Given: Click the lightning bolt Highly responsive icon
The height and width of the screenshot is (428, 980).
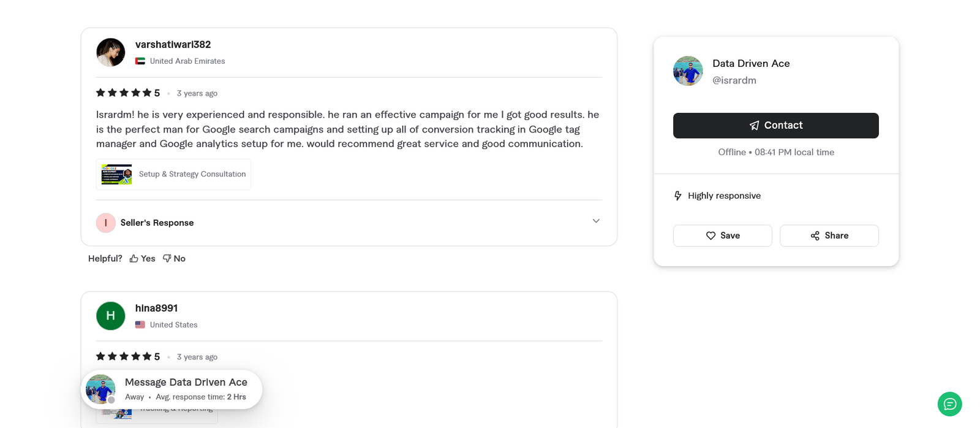Looking at the screenshot, I should pyautogui.click(x=677, y=195).
